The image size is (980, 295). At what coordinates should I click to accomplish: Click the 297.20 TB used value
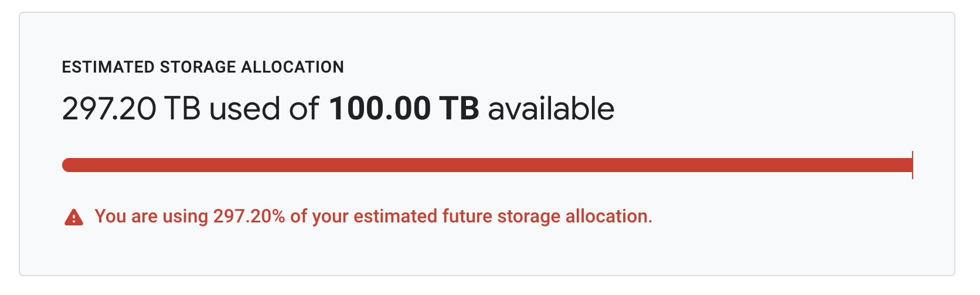(131, 109)
